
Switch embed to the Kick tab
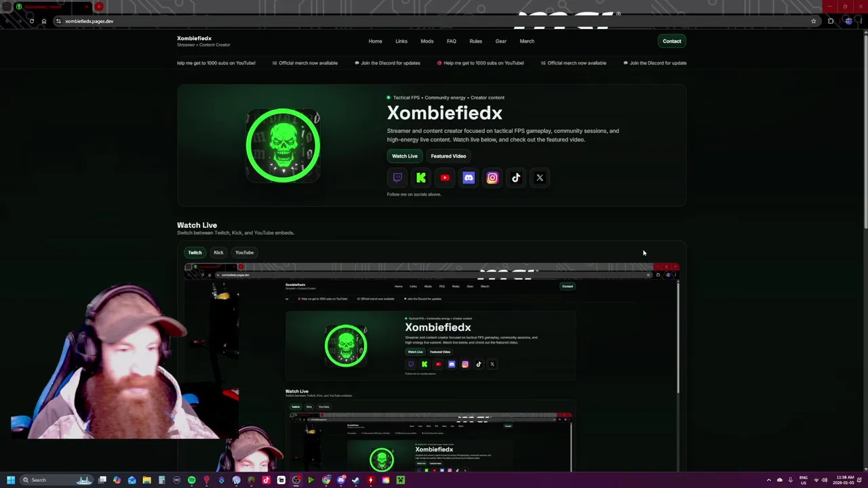coord(218,252)
